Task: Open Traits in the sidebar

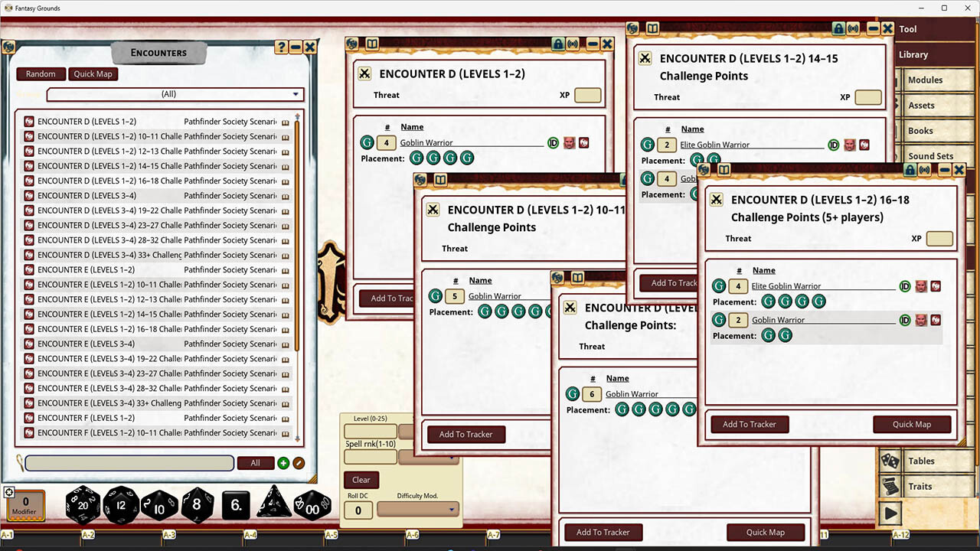Action: (x=920, y=486)
